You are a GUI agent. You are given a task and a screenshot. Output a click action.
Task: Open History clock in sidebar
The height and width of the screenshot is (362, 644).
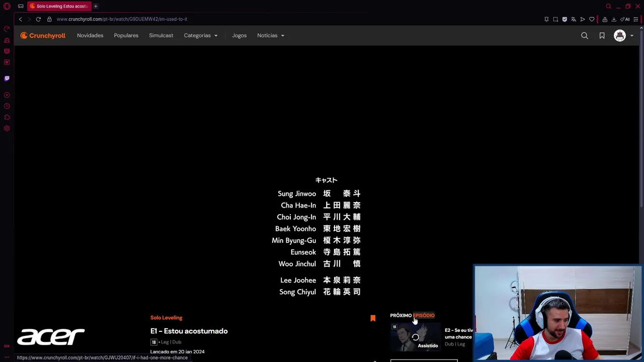(7, 106)
